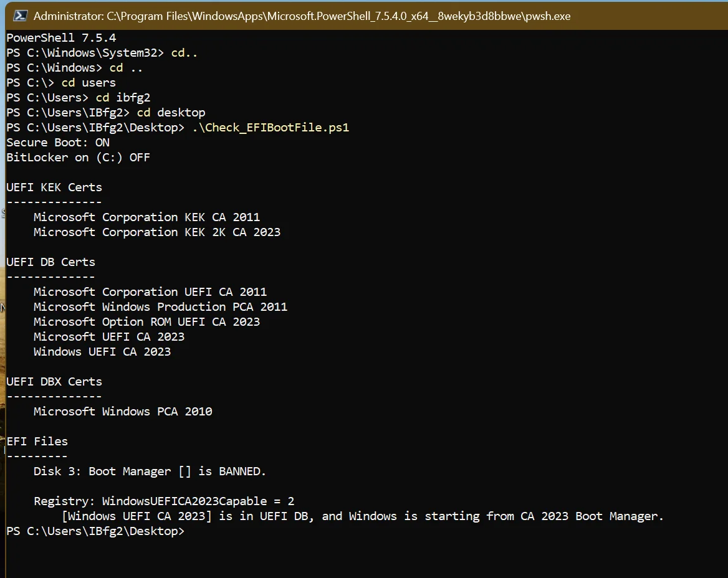728x578 pixels.
Task: Click the Check_EFIBootFile.ps1 command text
Action: [x=271, y=128]
